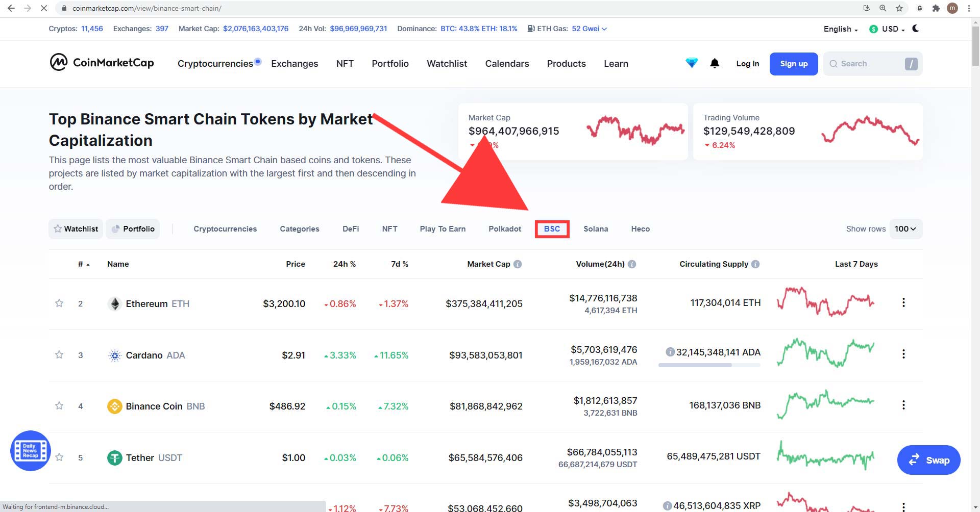Image resolution: width=980 pixels, height=512 pixels.
Task: Click the Binance Coin icon
Action: click(115, 406)
